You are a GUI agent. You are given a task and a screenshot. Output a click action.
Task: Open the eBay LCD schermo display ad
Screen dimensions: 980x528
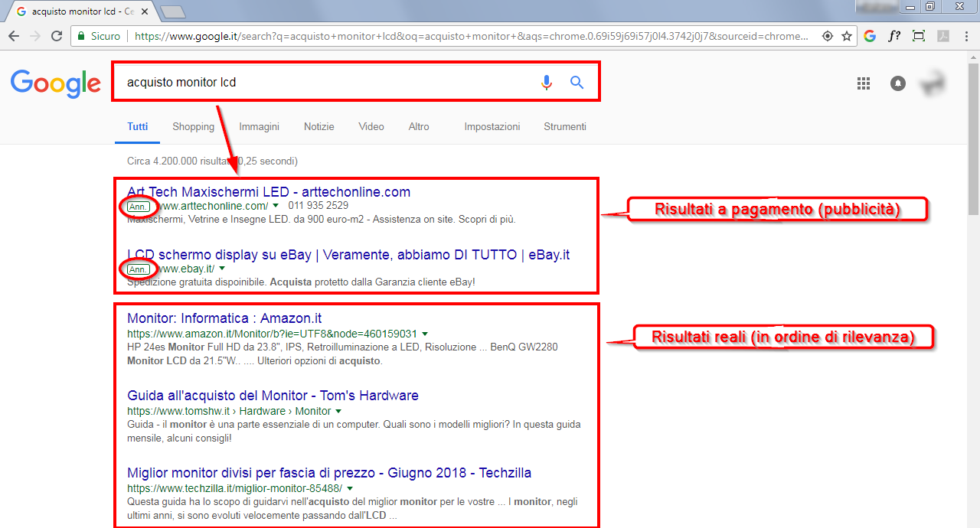tap(348, 255)
